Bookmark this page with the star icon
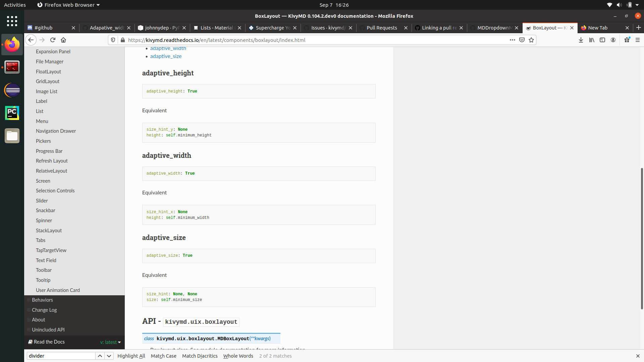Viewport: 644px width, 362px height. point(531,40)
